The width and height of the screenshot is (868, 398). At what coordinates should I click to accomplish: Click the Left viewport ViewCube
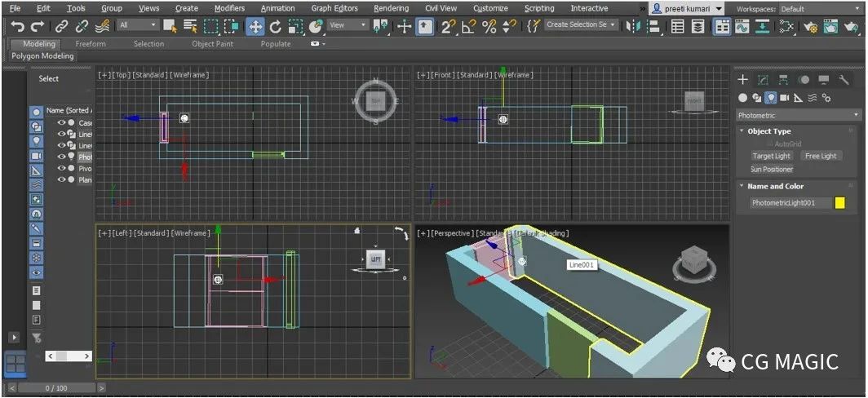click(x=376, y=259)
